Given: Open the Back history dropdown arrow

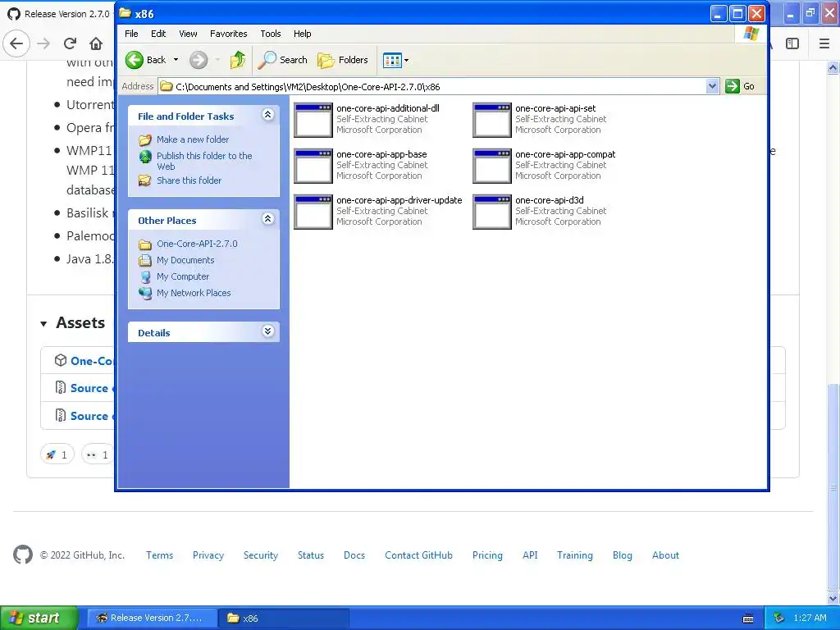Looking at the screenshot, I should [x=176, y=60].
